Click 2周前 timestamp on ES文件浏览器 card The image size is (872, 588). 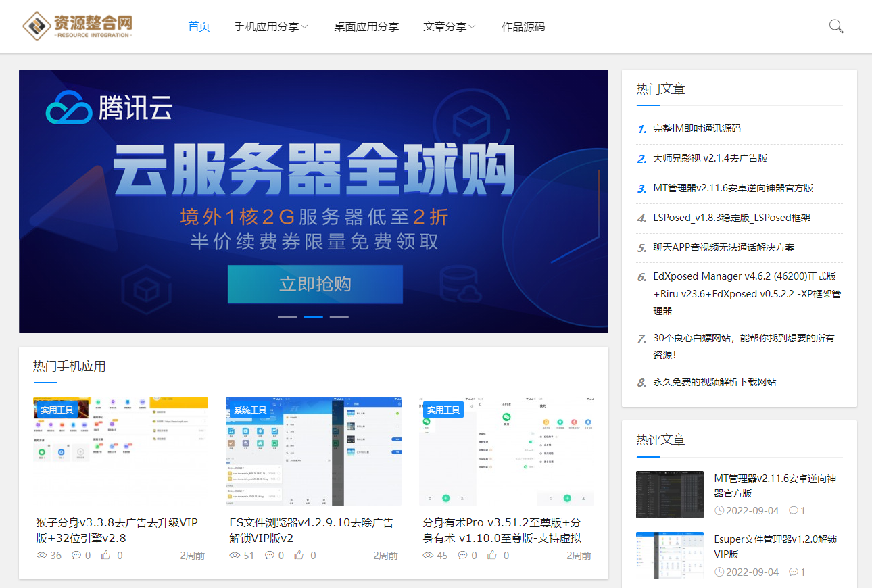(385, 556)
